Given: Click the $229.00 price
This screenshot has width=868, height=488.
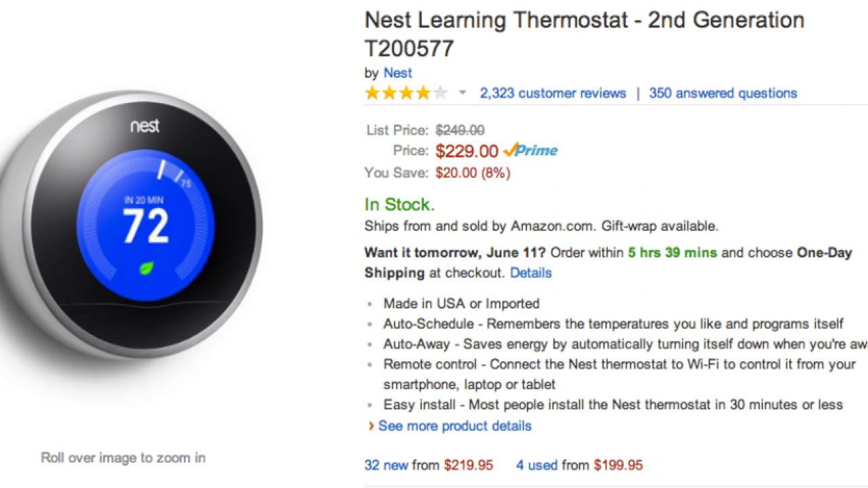Looking at the screenshot, I should [x=467, y=151].
